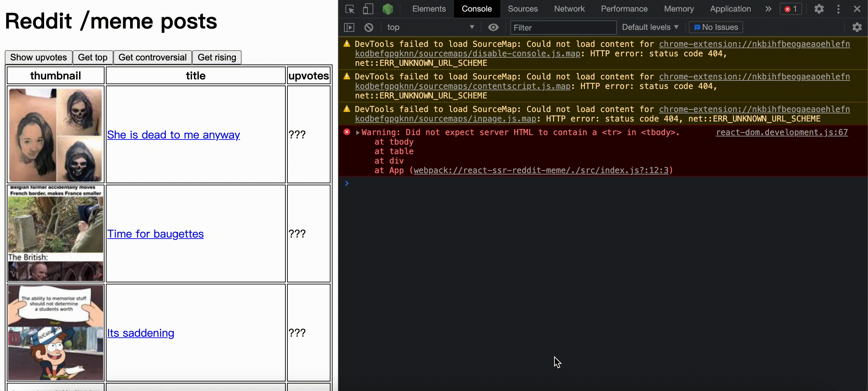Open console settings gear icon
This screenshot has height=391, width=868.
pos(857,27)
